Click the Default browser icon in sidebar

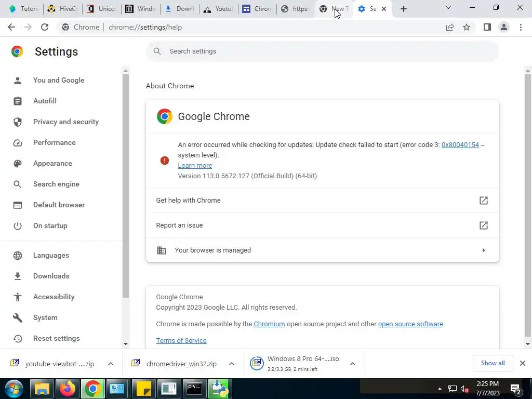click(x=17, y=205)
